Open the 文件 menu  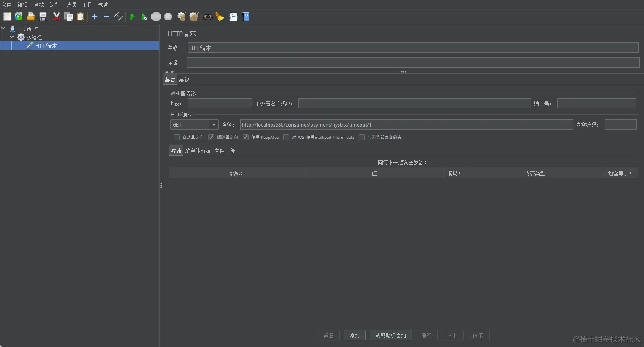click(x=7, y=5)
